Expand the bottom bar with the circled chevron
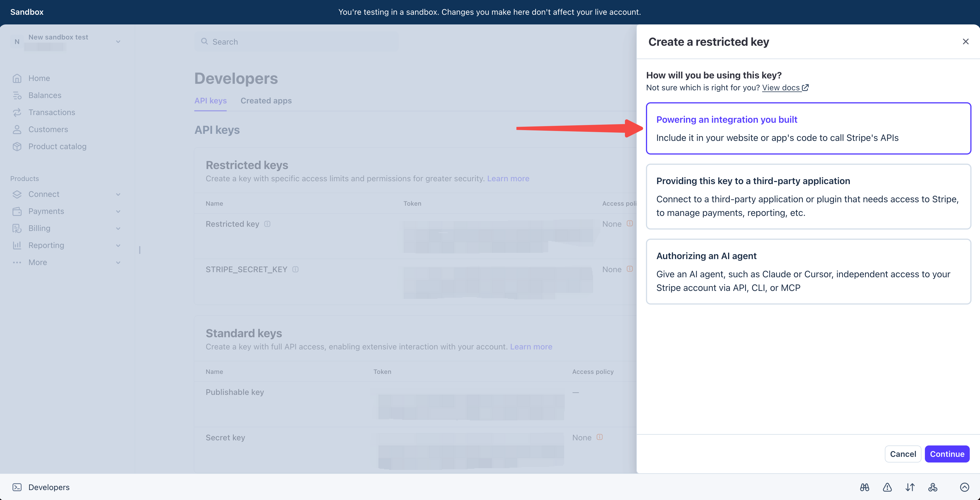Viewport: 980px width, 500px height. click(x=964, y=487)
